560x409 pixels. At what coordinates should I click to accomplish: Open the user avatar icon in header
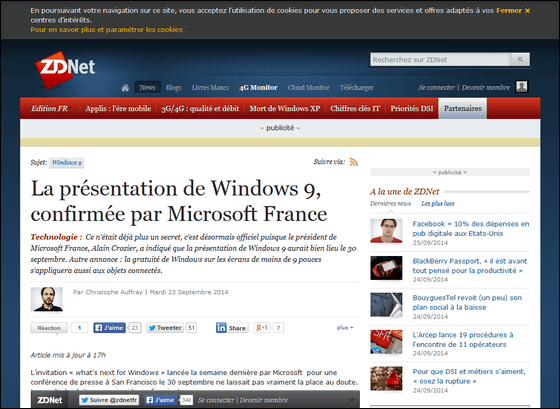(x=521, y=86)
